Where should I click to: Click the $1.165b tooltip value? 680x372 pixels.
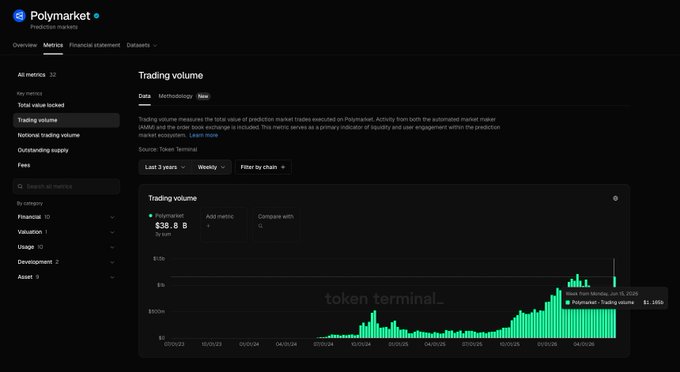point(653,303)
